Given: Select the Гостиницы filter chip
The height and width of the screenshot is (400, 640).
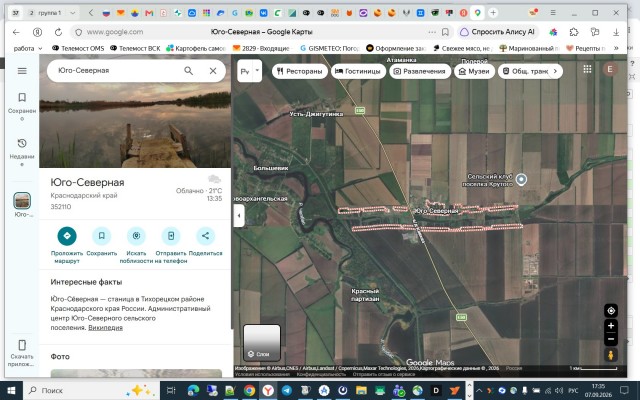Looking at the screenshot, I should 358,71.
